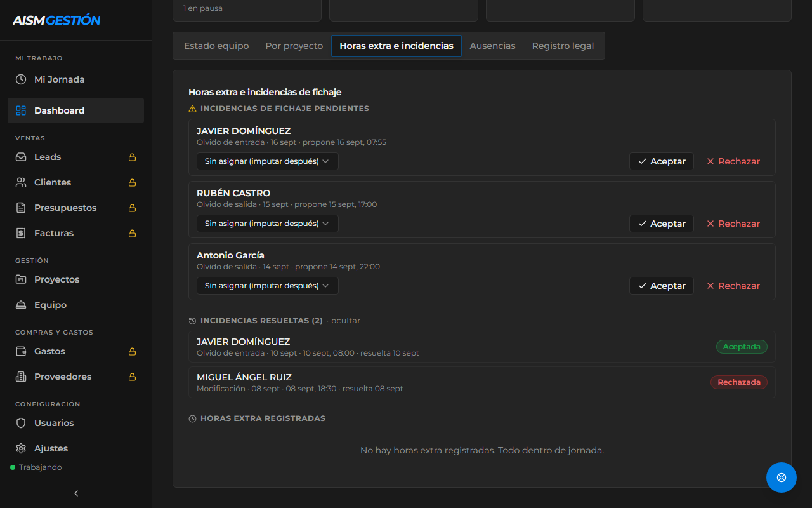Accept Antonio García's incident

[662, 286]
